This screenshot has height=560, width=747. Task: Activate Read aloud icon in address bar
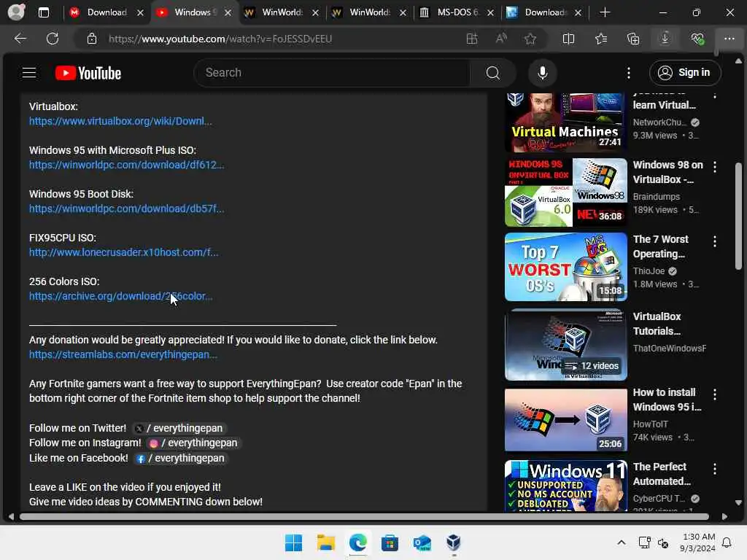click(501, 39)
